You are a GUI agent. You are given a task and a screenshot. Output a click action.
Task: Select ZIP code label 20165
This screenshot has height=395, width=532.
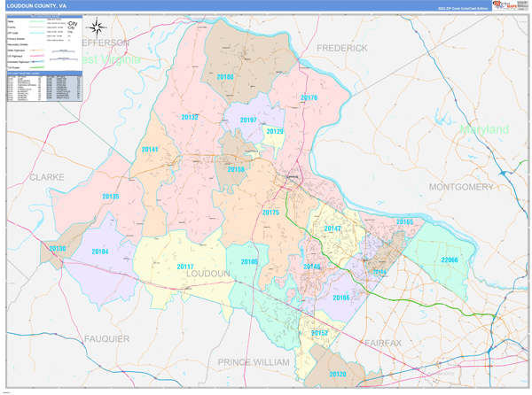404,222
